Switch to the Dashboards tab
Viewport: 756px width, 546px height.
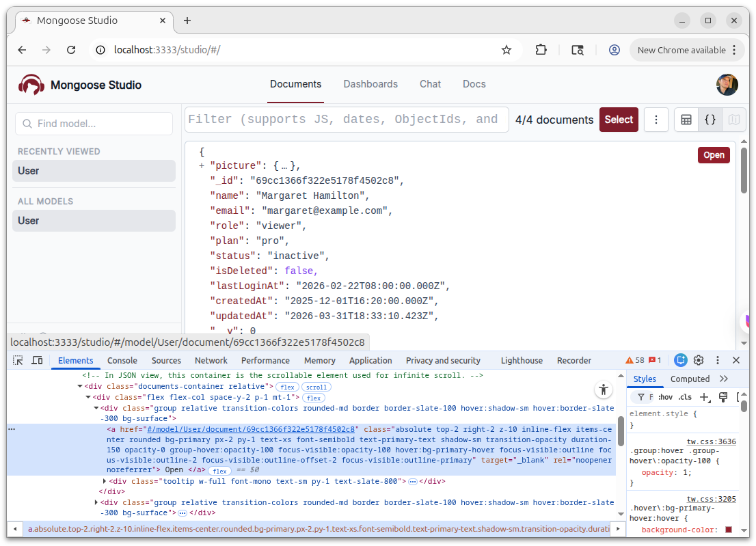point(370,84)
